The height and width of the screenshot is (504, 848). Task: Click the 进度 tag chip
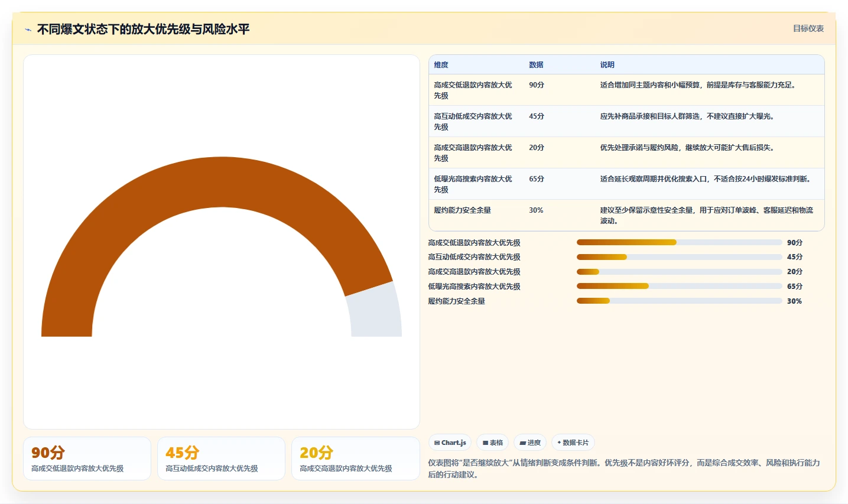(530, 443)
